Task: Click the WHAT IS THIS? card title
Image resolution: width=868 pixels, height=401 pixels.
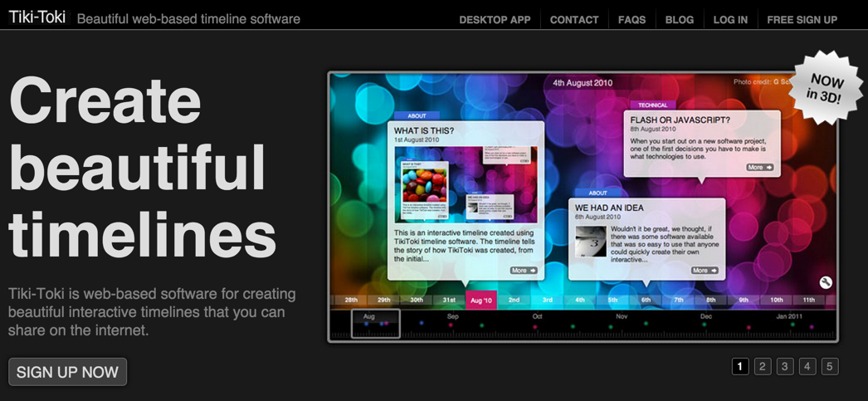Action: coord(424,130)
